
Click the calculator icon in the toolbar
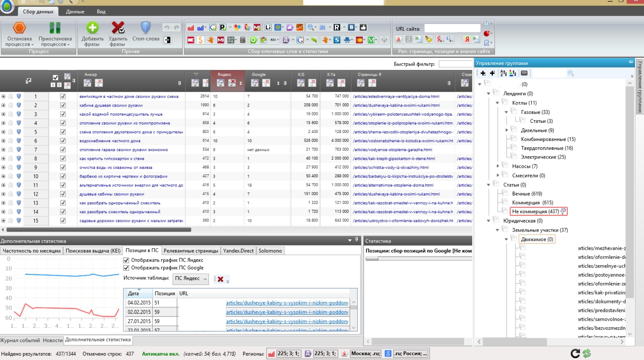(x=242, y=40)
